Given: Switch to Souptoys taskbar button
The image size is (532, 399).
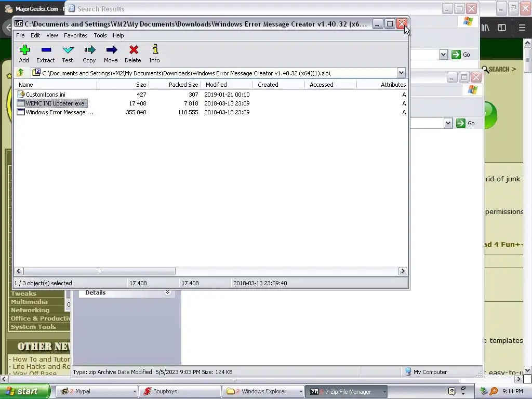Looking at the screenshot, I should [x=180, y=392].
